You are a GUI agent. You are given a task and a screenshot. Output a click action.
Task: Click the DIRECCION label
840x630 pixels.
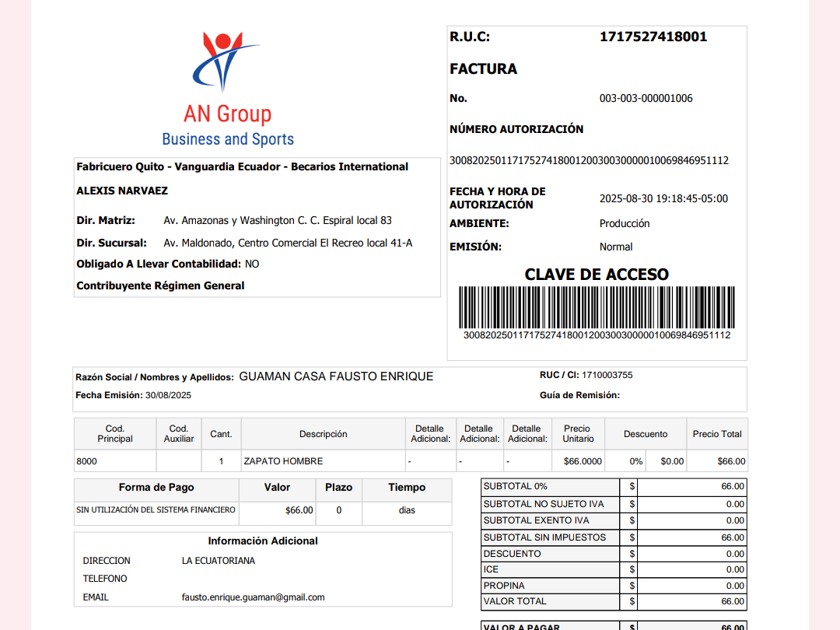click(x=106, y=561)
